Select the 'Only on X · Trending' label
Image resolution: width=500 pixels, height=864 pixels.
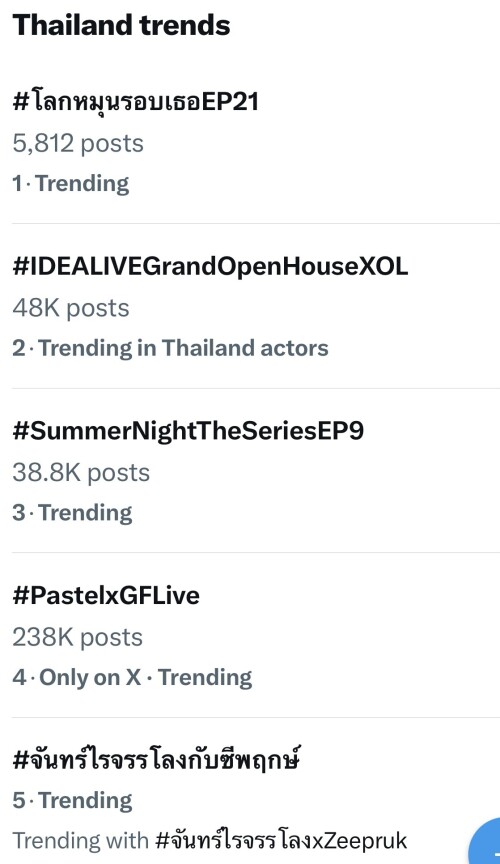146,677
